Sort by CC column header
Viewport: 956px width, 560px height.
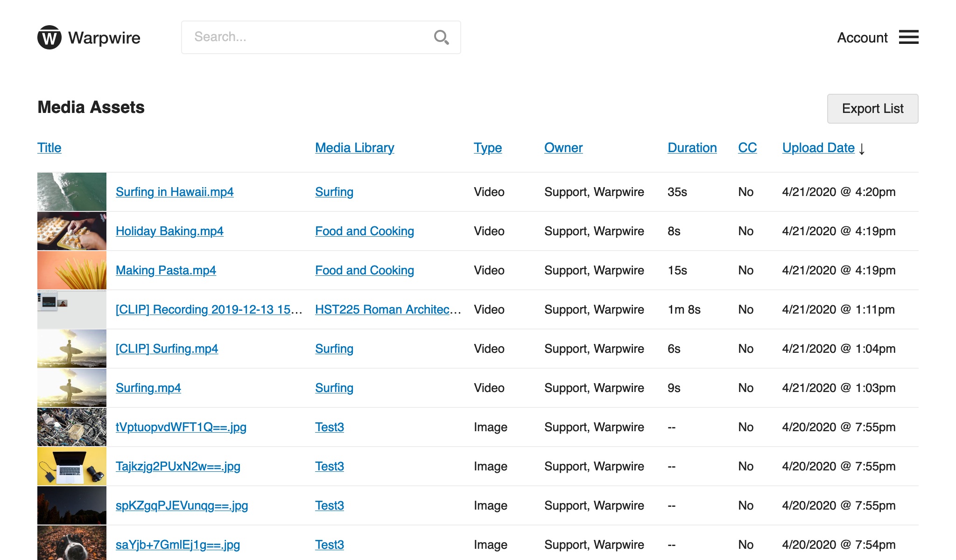pos(747,148)
